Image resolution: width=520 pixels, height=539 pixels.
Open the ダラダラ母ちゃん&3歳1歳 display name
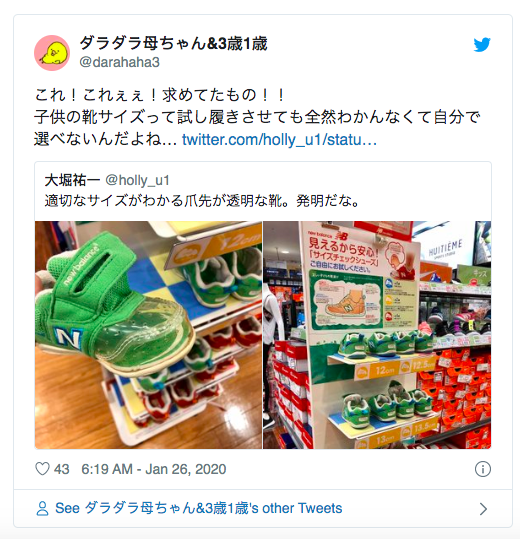(173, 44)
